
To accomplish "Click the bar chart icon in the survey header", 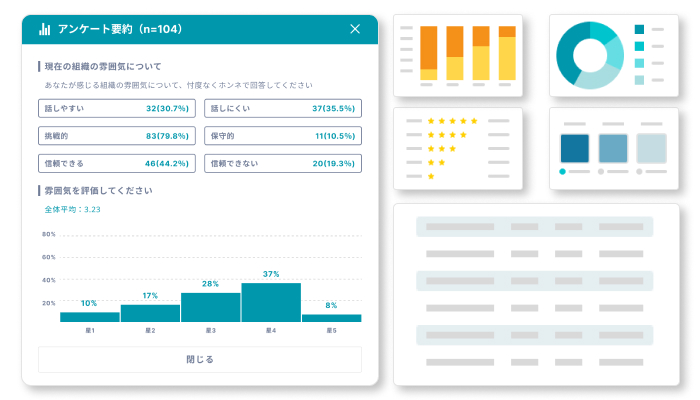I will click(45, 29).
